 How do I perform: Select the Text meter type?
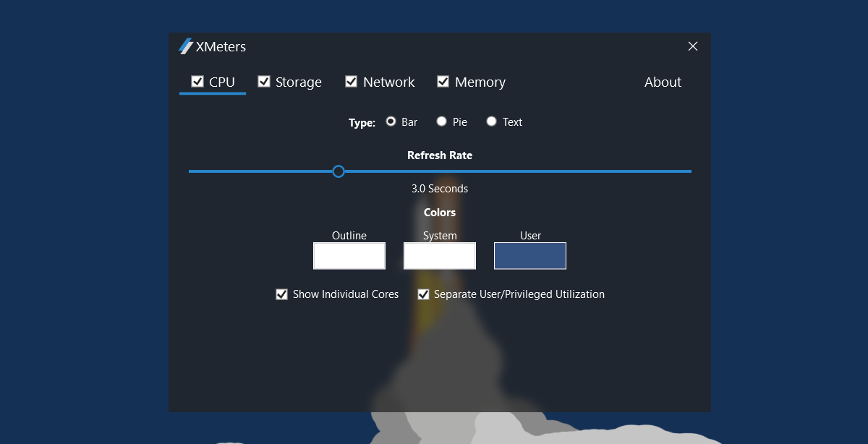492,121
